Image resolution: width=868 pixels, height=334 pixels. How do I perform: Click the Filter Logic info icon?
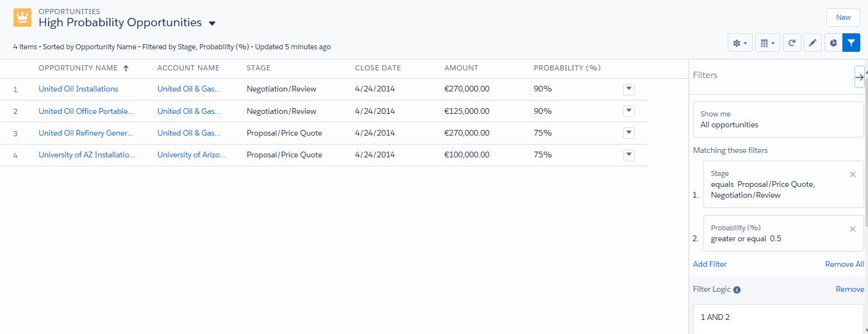point(737,290)
